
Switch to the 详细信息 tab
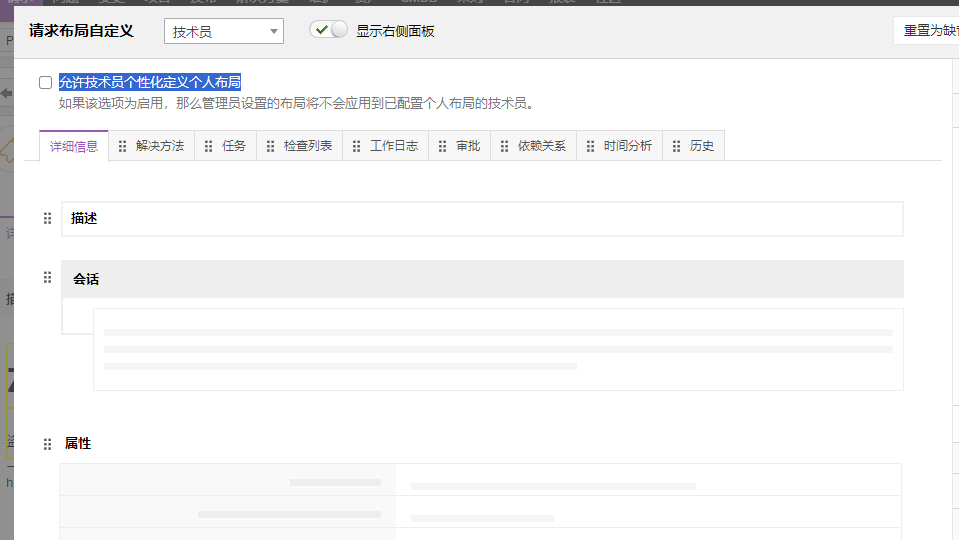tap(74, 146)
